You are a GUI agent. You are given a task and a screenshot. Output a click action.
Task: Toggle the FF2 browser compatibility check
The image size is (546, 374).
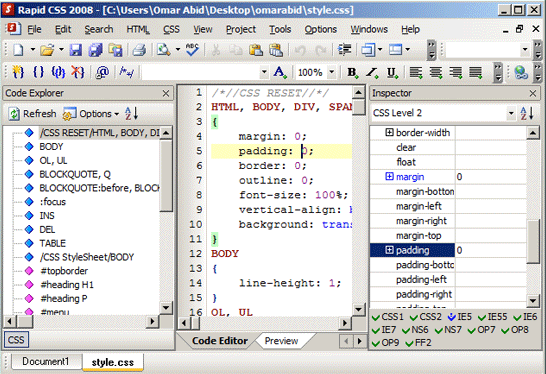(419, 343)
